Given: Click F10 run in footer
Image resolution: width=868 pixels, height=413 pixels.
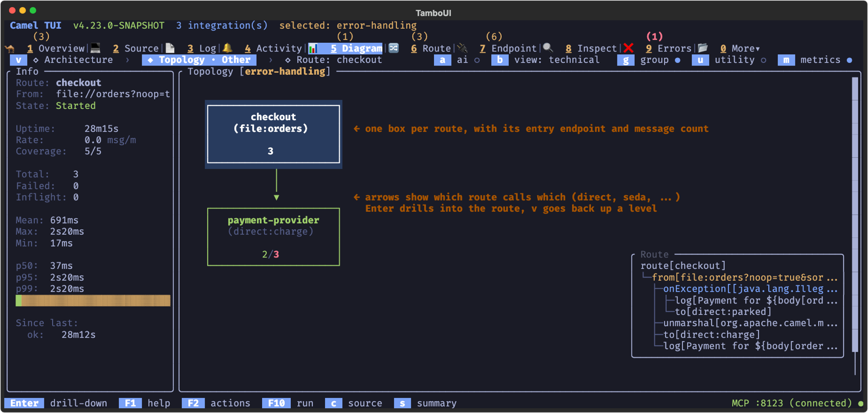Looking at the screenshot, I should click(x=288, y=403).
